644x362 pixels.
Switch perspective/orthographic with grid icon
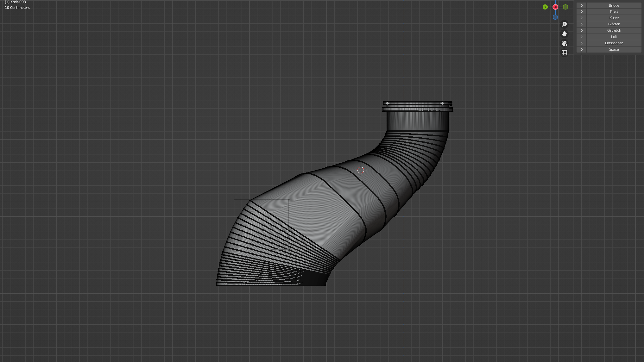click(x=564, y=53)
